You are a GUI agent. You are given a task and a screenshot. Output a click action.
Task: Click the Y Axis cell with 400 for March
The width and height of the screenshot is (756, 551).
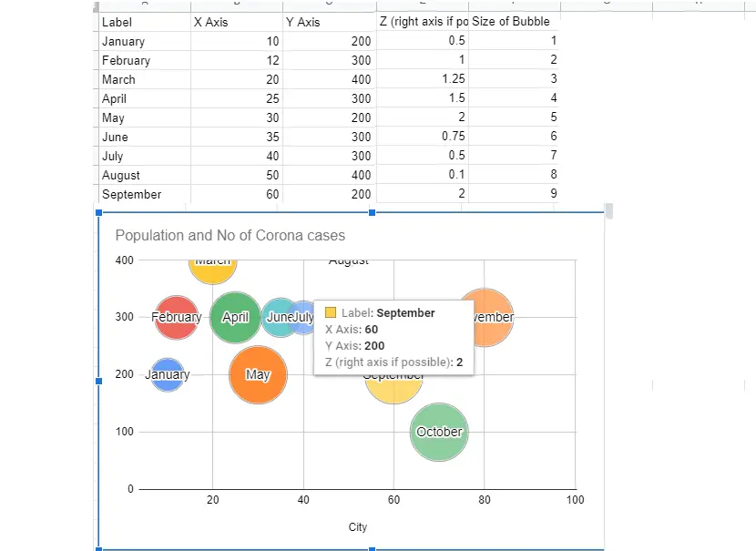(x=329, y=79)
